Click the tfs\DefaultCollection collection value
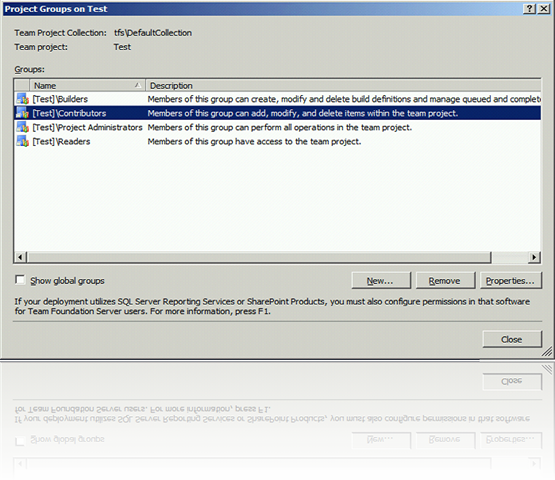555x480 pixels. tap(153, 33)
